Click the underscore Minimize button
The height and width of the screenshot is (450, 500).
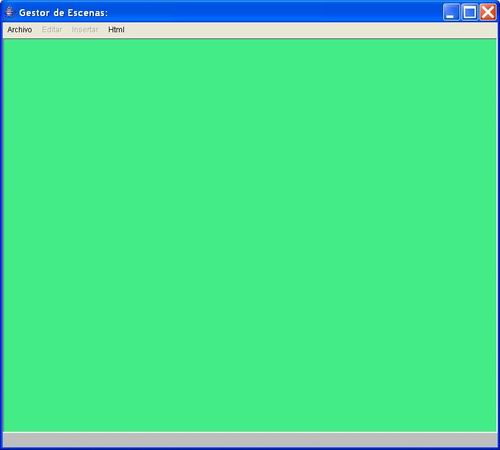coord(451,12)
